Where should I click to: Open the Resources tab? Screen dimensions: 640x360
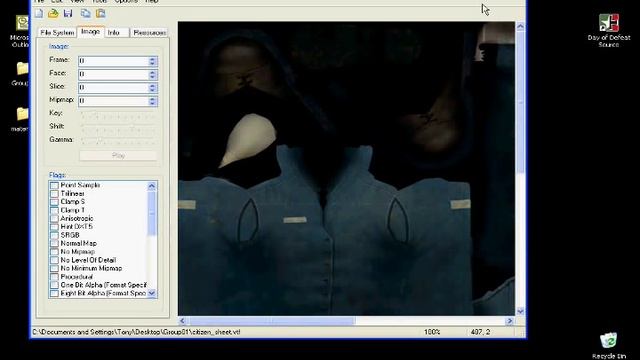pyautogui.click(x=149, y=32)
